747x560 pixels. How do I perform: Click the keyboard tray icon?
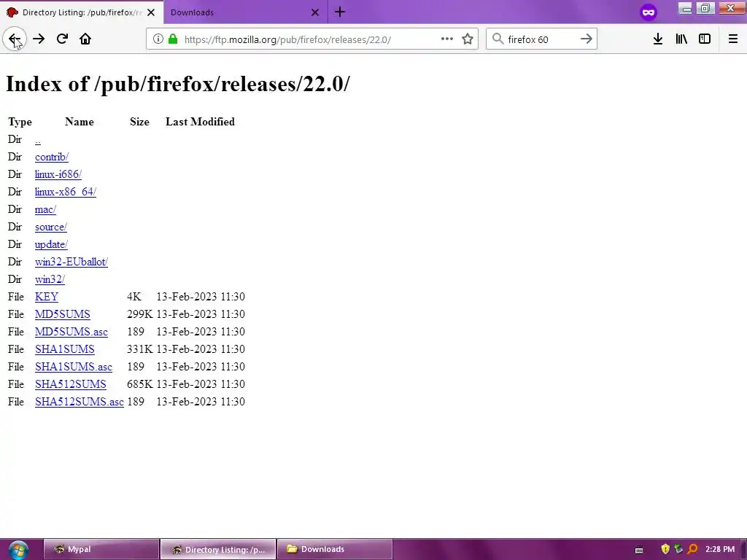[x=639, y=550]
